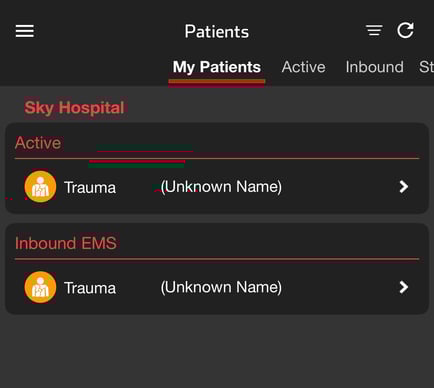Open the partially visible St tab
Image resolution: width=434 pixels, height=388 pixels.
pos(426,67)
